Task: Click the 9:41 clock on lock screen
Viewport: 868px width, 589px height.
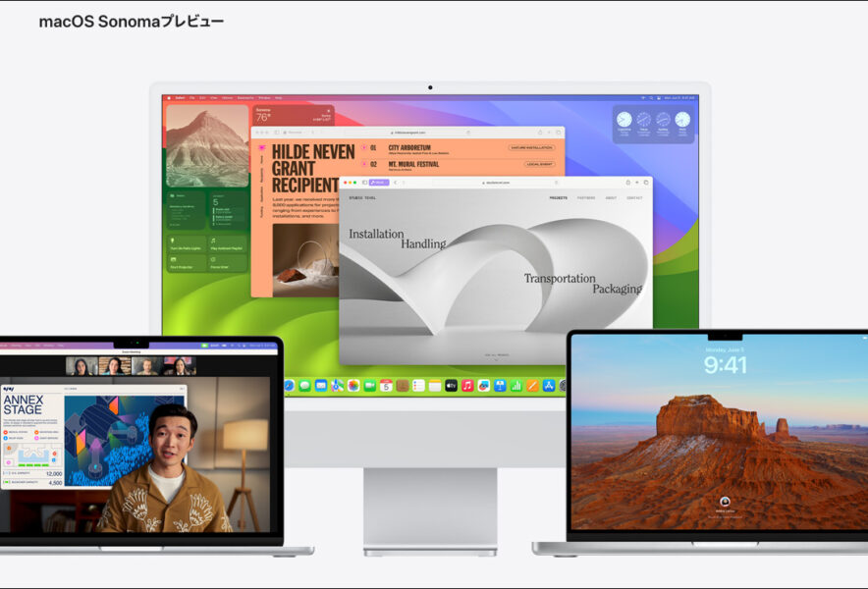Action: (x=726, y=365)
